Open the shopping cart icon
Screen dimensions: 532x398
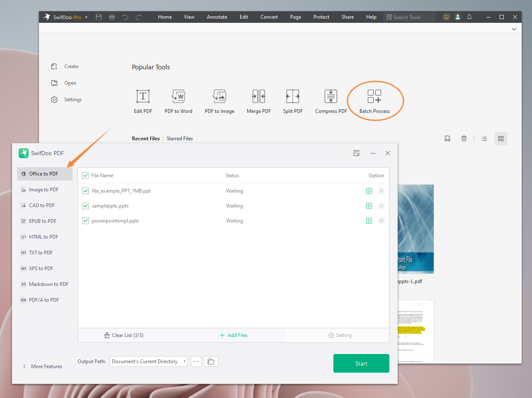click(446, 17)
